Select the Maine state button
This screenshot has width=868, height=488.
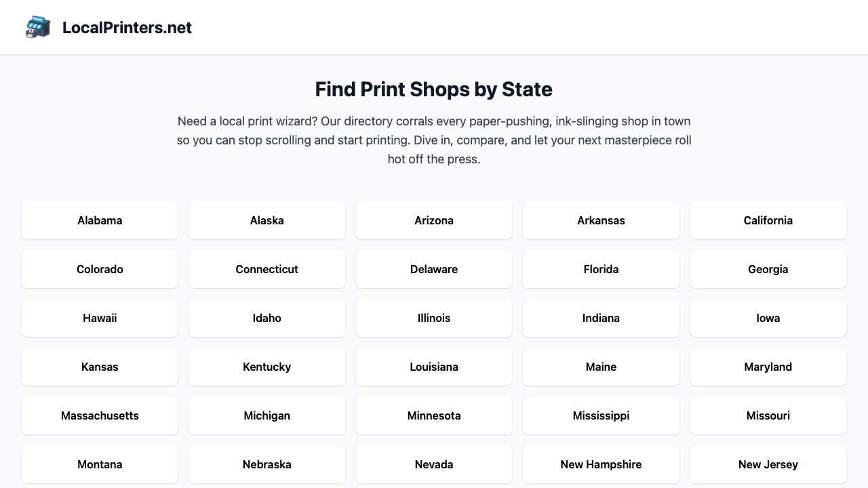[601, 367]
